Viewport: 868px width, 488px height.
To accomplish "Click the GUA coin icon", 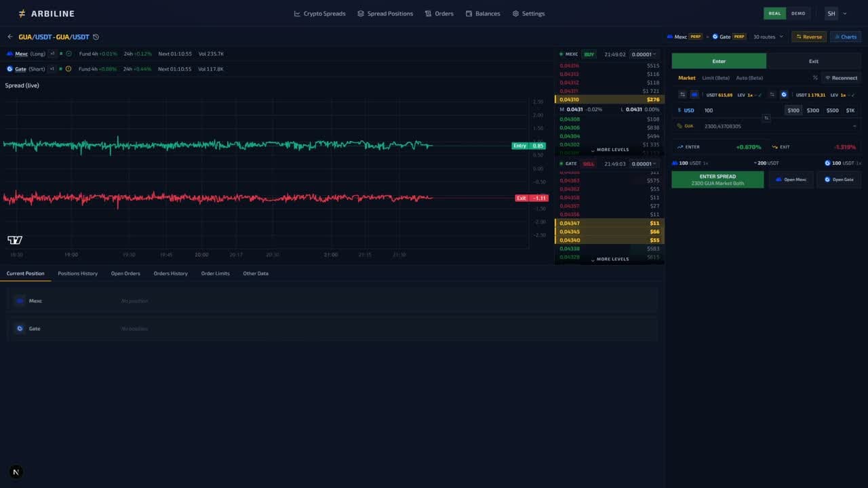I will (679, 126).
